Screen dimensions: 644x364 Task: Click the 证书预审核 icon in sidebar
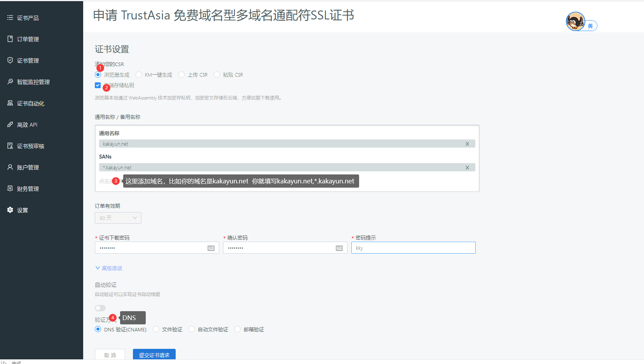(x=10, y=146)
